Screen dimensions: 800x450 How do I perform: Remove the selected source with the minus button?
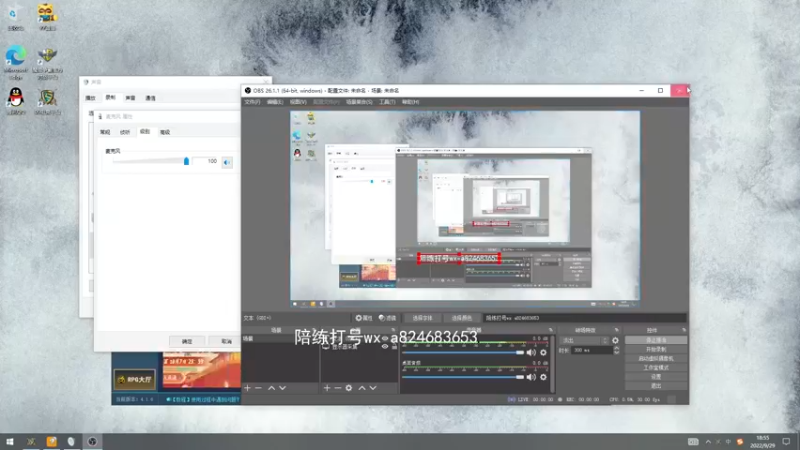[x=338, y=388]
